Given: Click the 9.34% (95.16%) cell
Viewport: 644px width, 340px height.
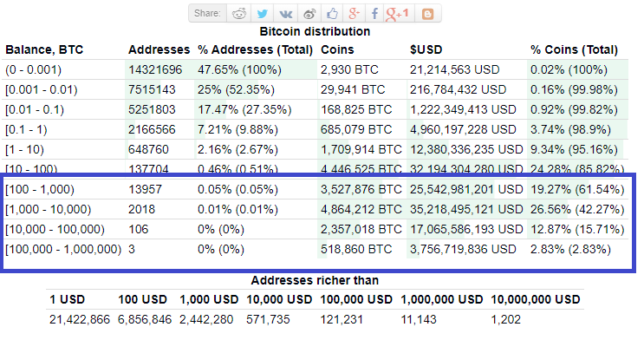Looking at the screenshot, I should pos(574,150).
